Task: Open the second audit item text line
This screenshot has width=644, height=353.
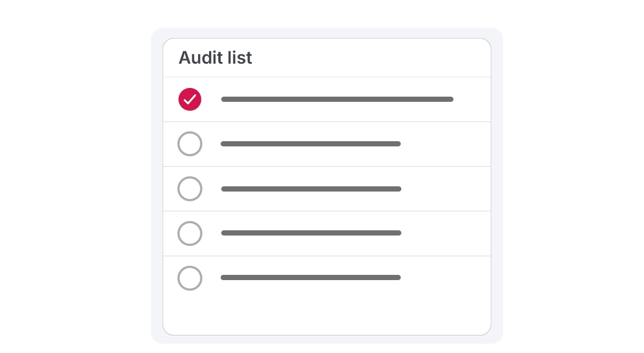Action: point(310,144)
